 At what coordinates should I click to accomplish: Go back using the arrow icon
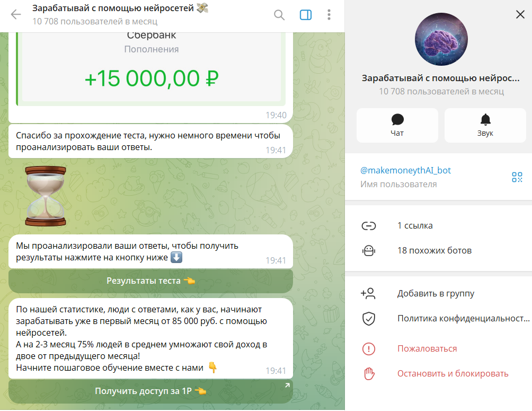point(16,15)
